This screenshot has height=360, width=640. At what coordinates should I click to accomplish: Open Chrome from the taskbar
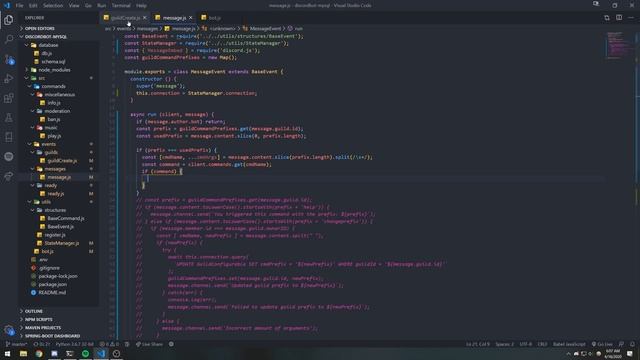(39, 353)
